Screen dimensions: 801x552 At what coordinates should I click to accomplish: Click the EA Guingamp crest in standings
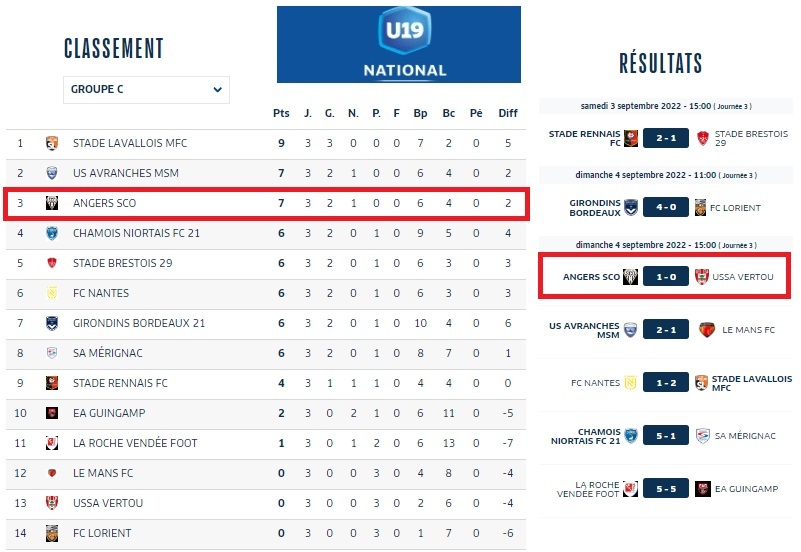(x=52, y=413)
